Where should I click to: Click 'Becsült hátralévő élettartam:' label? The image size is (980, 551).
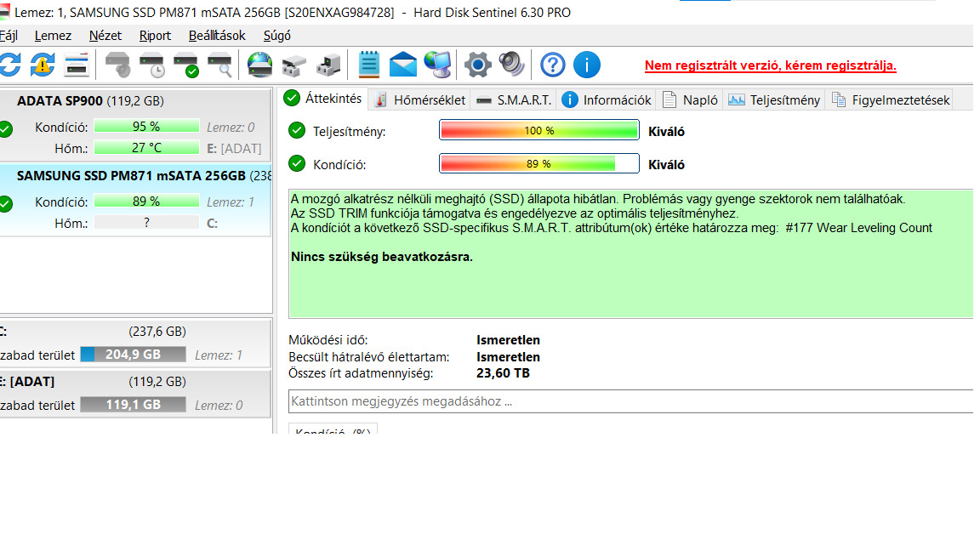(368, 357)
